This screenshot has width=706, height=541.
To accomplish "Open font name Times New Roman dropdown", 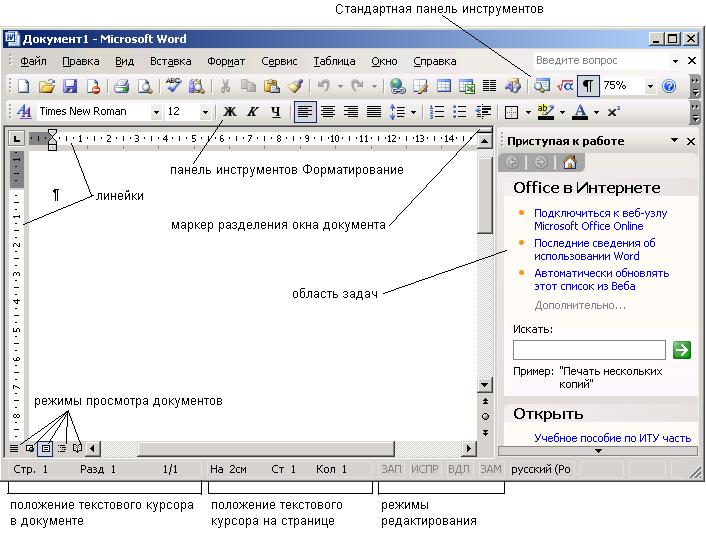I will pos(156,112).
